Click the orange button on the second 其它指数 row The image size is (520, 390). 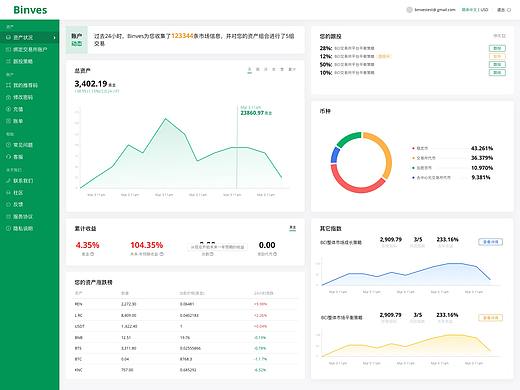pyautogui.click(x=491, y=318)
